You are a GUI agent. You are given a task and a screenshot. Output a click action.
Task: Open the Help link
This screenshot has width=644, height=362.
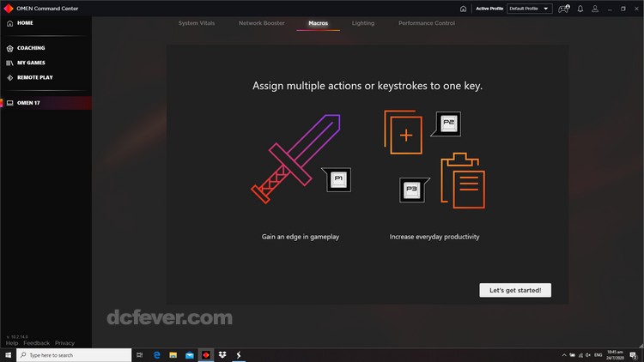click(12, 343)
